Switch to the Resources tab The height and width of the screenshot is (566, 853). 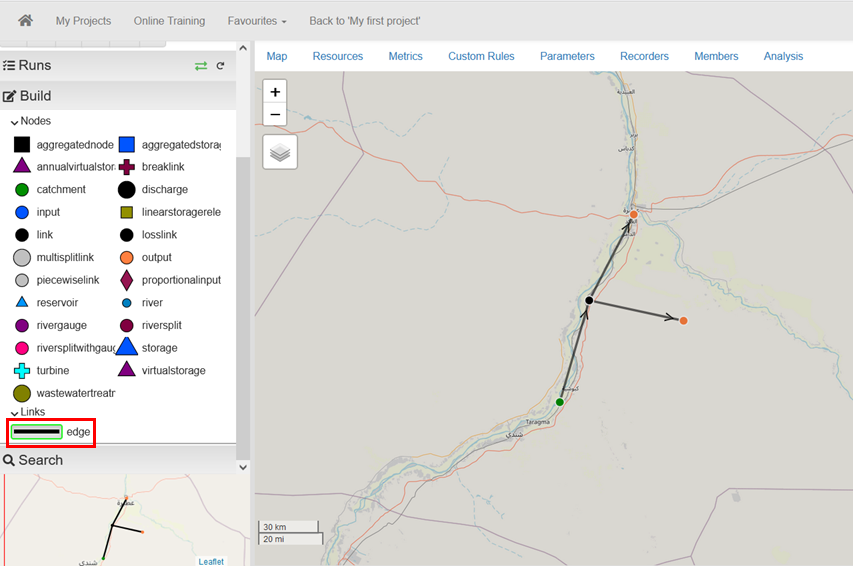click(x=337, y=56)
